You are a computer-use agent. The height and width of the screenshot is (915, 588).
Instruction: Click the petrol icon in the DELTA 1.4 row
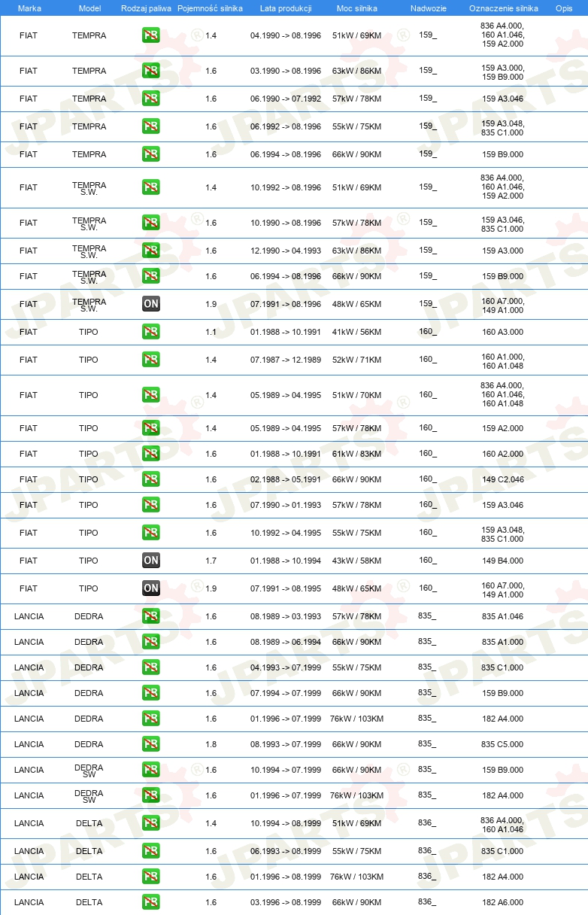(x=151, y=823)
